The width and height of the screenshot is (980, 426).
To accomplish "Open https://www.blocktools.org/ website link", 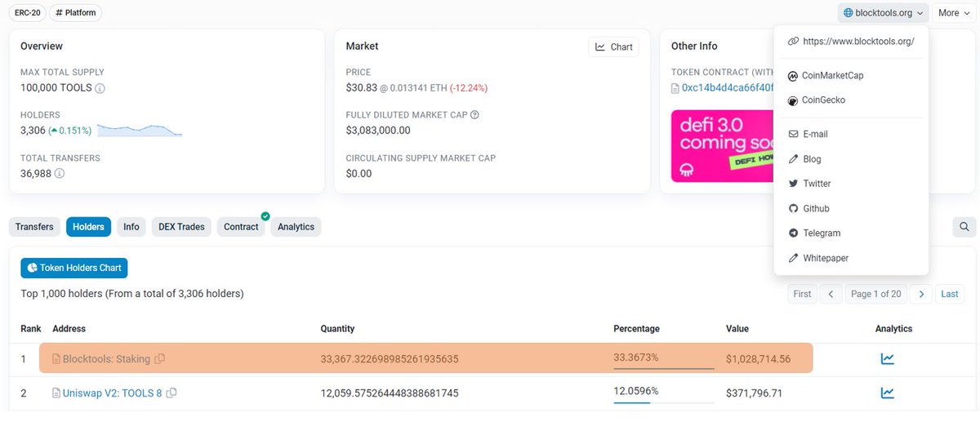I will coord(851,41).
